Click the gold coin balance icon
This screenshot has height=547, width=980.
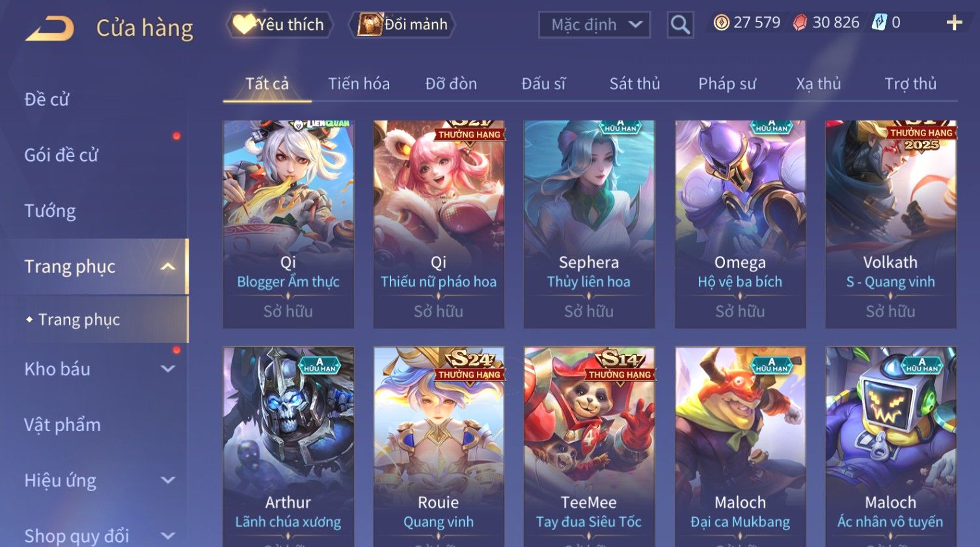721,23
